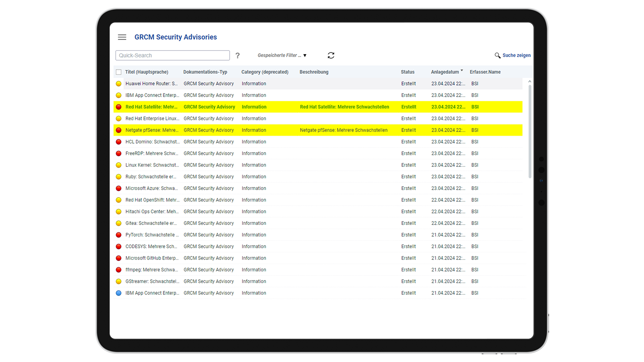The image size is (644, 362).
Task: Open the HCL Domino advisory title
Action: tap(153, 142)
